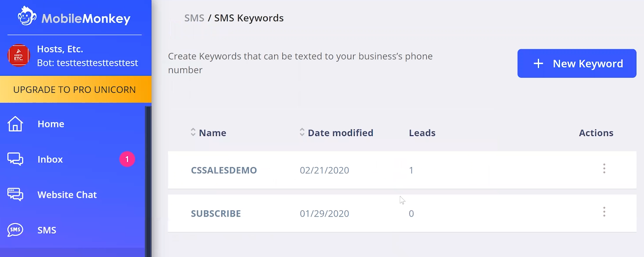
Task: Toggle the Inbox notification badge
Action: [127, 159]
